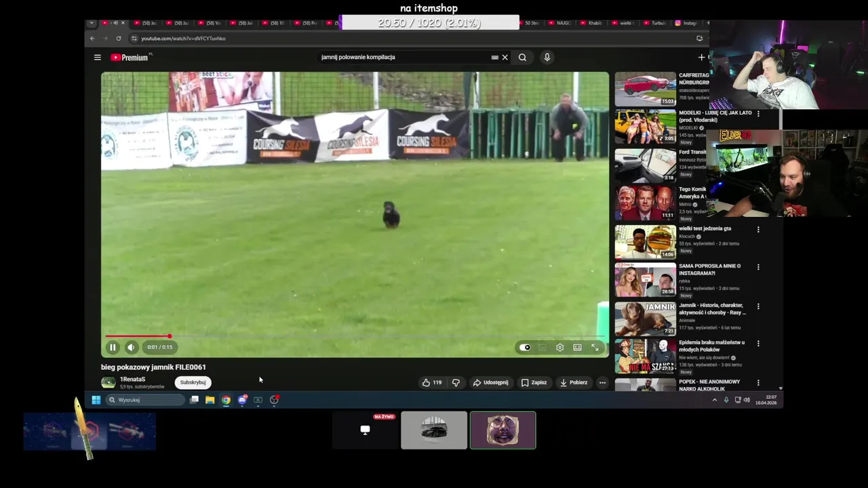This screenshot has width=868, height=488.
Task: Switch to the NAJGO browser tab
Action: tap(560, 23)
